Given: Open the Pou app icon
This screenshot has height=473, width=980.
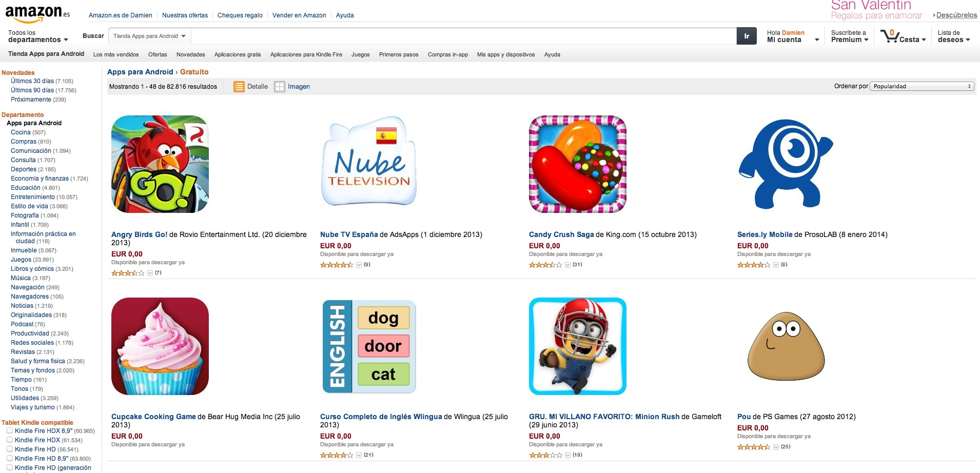Looking at the screenshot, I should (786, 346).
